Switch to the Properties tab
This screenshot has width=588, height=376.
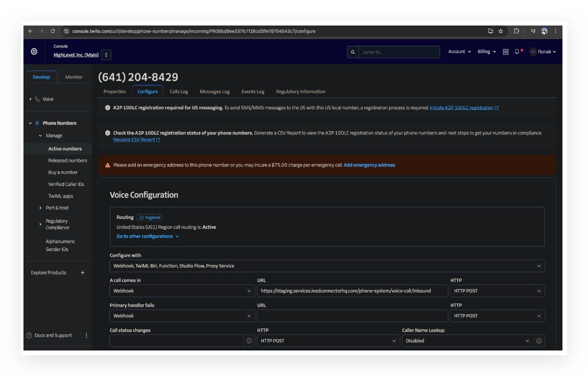[114, 91]
